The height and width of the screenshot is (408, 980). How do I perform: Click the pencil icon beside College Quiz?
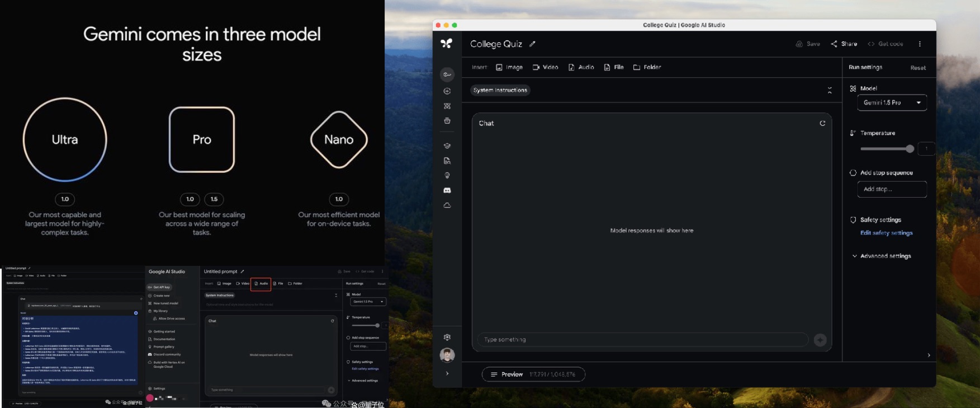click(x=532, y=44)
